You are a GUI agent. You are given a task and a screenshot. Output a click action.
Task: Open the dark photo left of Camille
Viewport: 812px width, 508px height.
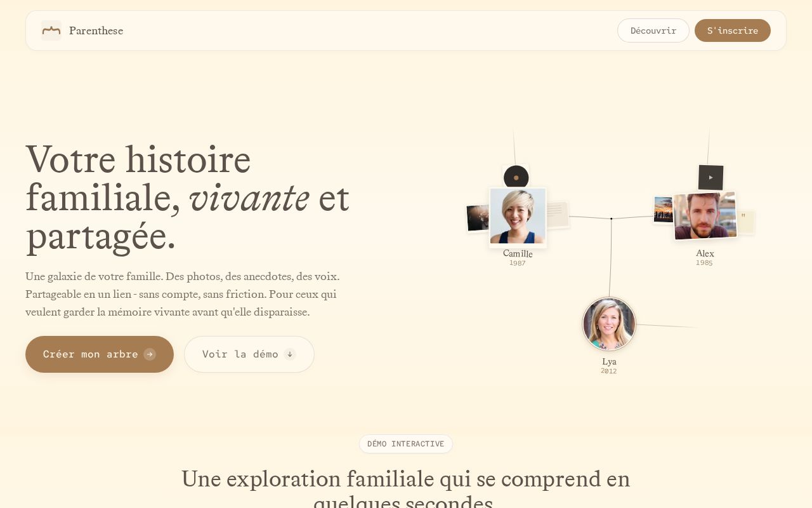tap(478, 218)
